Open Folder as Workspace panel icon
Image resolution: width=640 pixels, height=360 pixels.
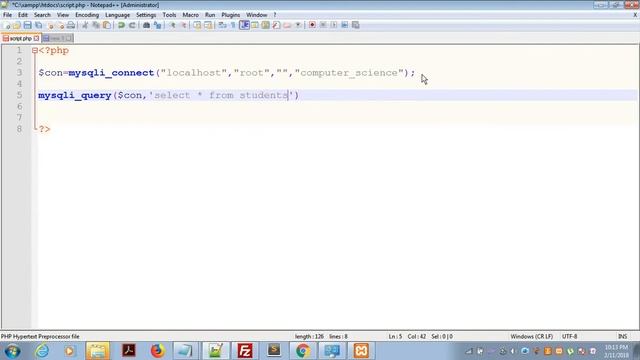[287, 25]
